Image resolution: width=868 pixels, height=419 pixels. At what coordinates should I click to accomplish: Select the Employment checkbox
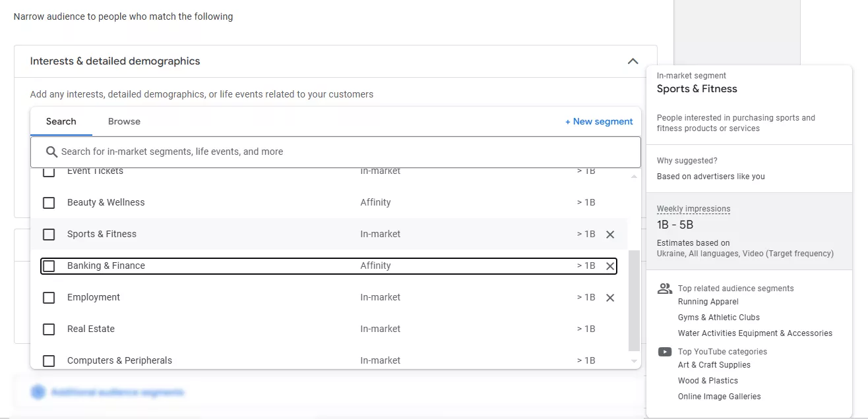click(49, 298)
